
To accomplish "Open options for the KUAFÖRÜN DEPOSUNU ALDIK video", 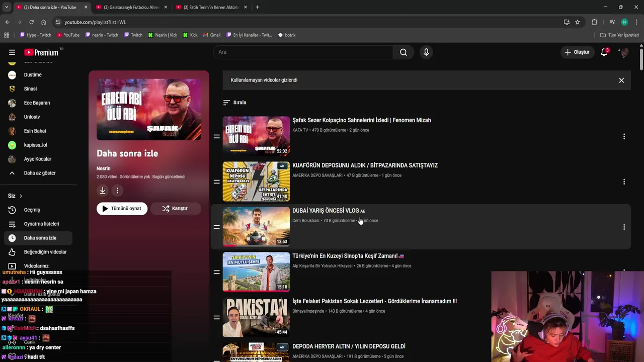I will pos(624,182).
